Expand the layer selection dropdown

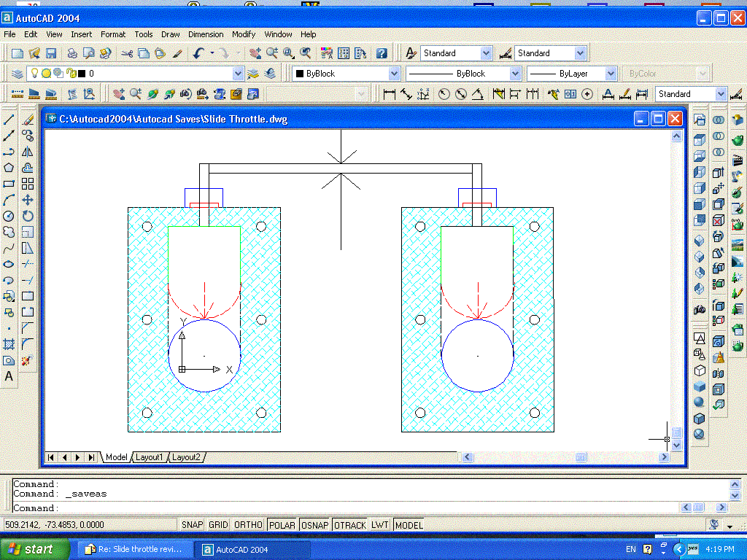click(x=238, y=74)
